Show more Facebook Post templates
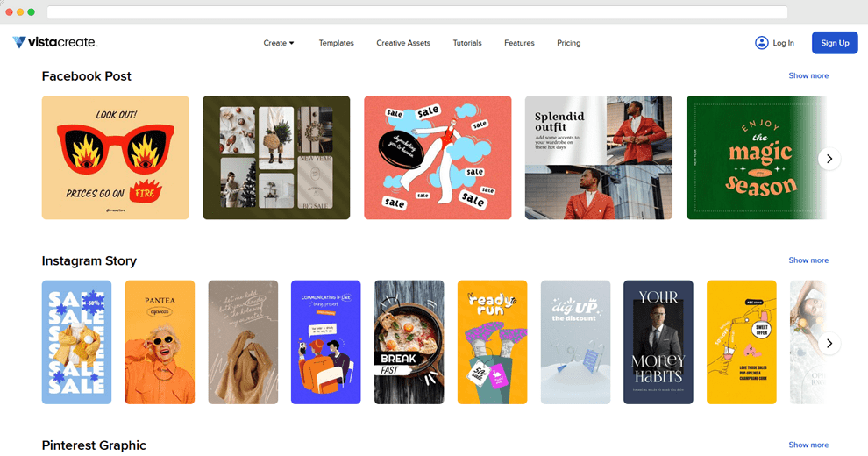 click(808, 75)
